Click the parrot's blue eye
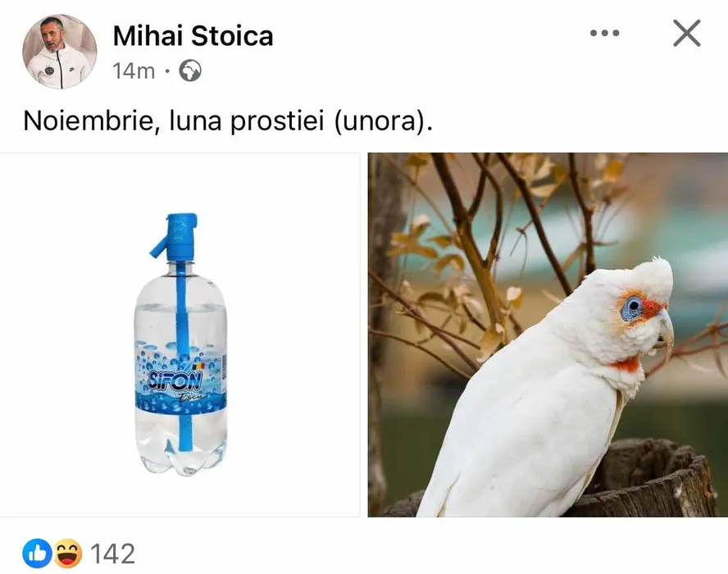Screen dimensions: 728x574 633,307
